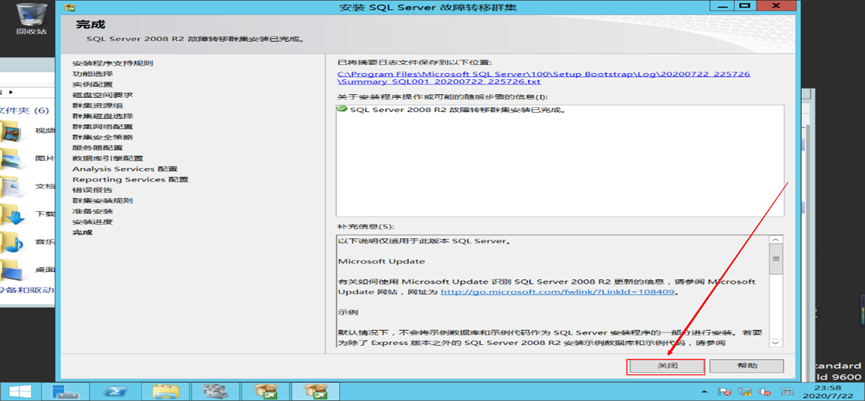Click the network status tray icon
Viewport: 865px width, 401px height.
(745, 392)
